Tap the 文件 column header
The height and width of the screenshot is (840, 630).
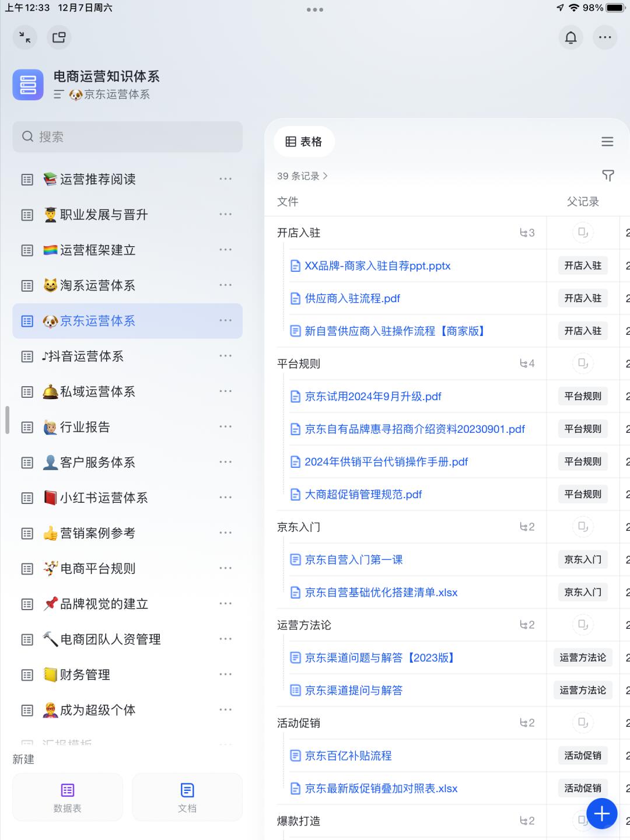[288, 202]
